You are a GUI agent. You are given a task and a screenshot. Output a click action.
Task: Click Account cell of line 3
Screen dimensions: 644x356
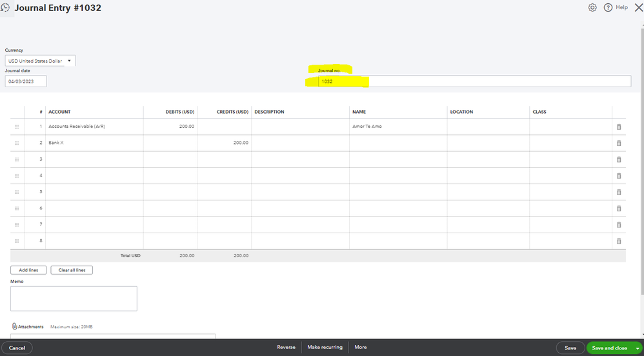tap(94, 159)
